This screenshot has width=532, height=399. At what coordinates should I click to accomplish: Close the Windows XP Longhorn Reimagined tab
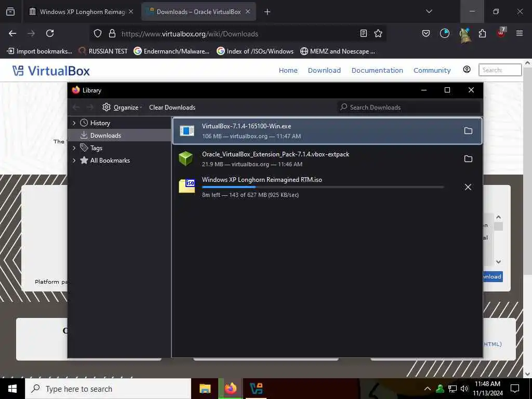[131, 11]
